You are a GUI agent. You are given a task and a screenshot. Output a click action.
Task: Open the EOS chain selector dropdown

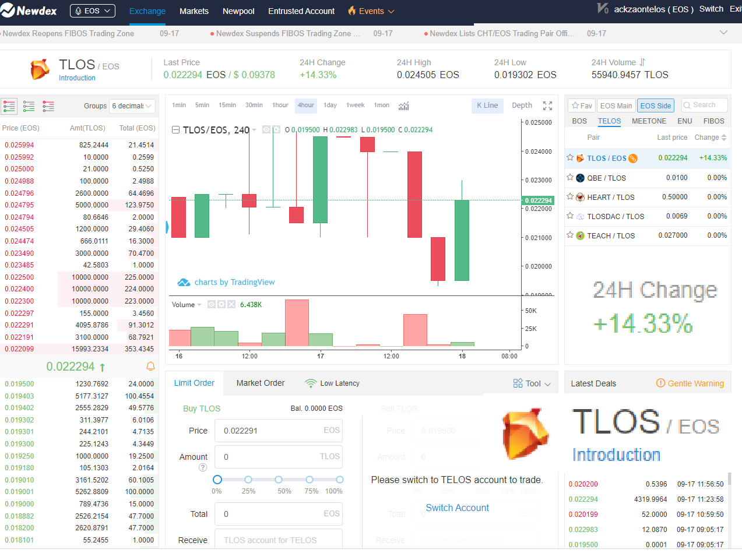93,10
